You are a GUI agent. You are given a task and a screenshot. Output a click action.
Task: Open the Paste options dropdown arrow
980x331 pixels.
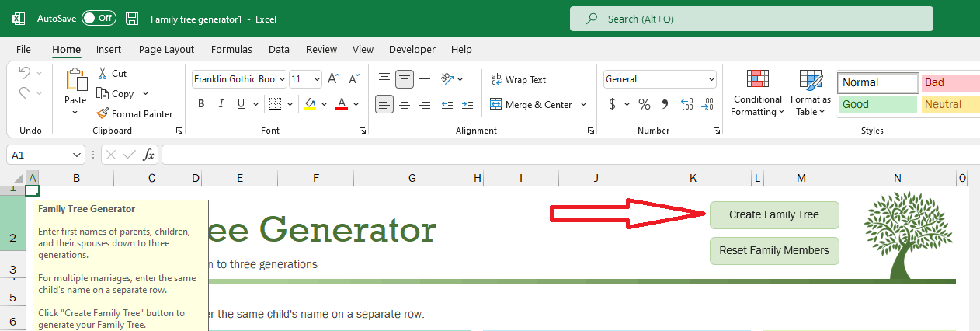click(x=75, y=113)
